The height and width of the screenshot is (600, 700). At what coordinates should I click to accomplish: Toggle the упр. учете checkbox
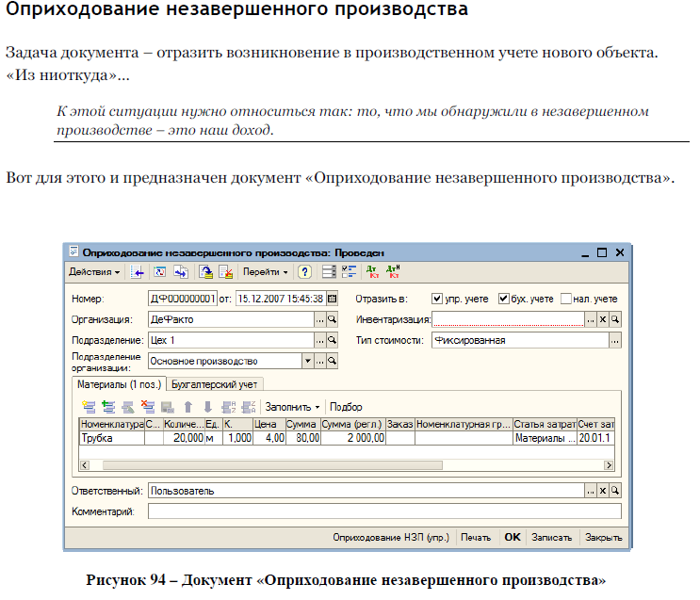point(437,299)
